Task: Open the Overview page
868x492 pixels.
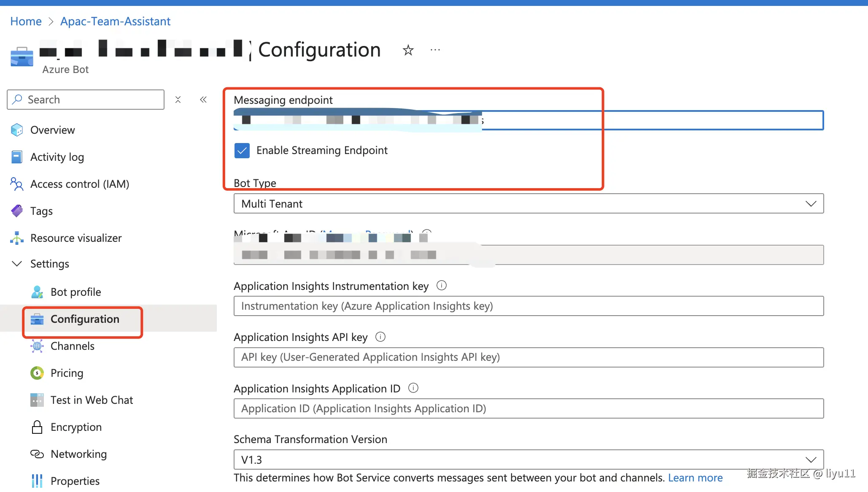Action: [x=52, y=130]
